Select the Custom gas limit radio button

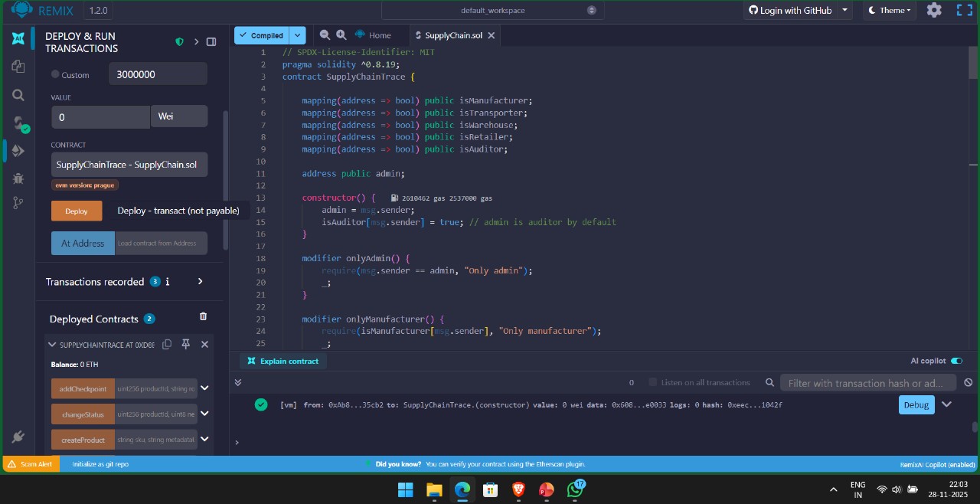pyautogui.click(x=55, y=74)
